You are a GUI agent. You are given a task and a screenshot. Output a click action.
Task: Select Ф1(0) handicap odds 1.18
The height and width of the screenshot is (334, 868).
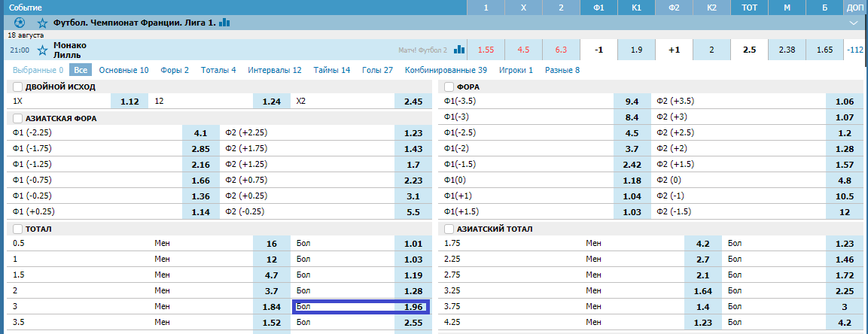(632, 181)
